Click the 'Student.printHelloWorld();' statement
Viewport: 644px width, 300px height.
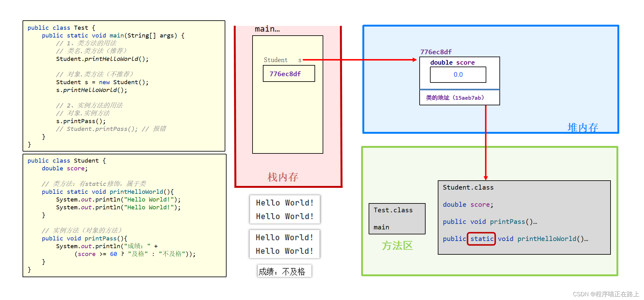tap(102, 59)
